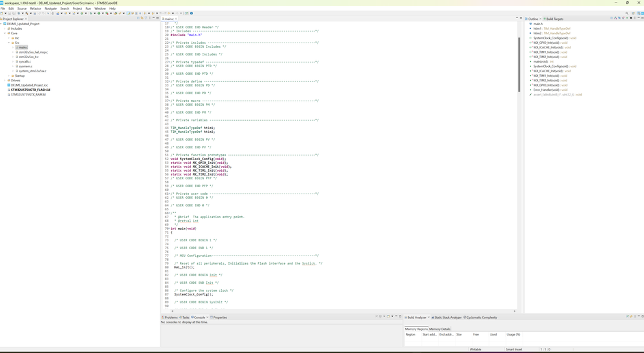Toggle hide fields filter in Outline
Screen dimensions: 644x353
point(619,18)
